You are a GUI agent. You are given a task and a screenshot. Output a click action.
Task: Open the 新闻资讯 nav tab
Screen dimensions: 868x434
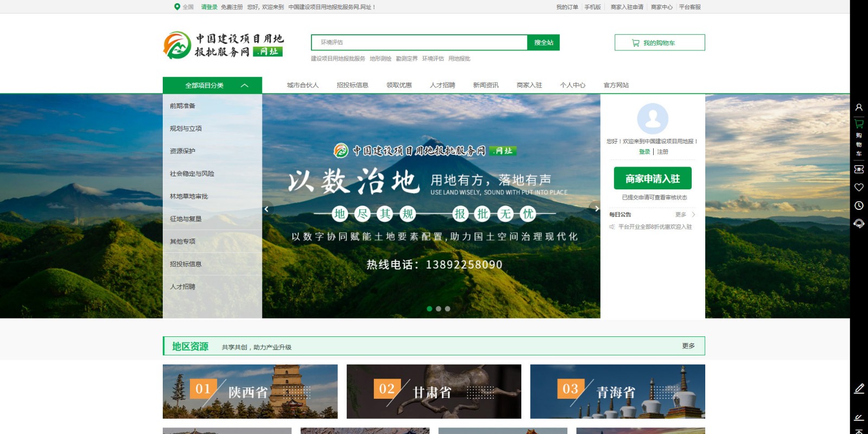486,85
